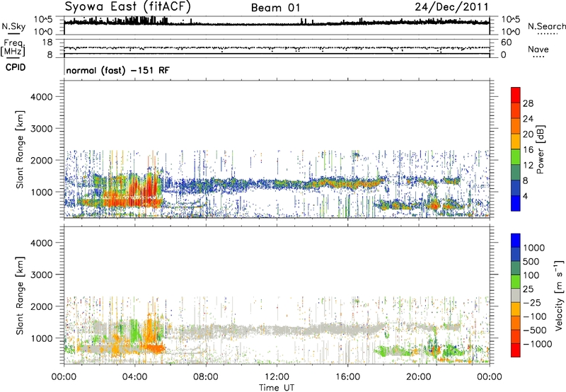This screenshot has height=392, width=566.
Task: Click the '60' tick on Nave axis
Action: coord(507,42)
